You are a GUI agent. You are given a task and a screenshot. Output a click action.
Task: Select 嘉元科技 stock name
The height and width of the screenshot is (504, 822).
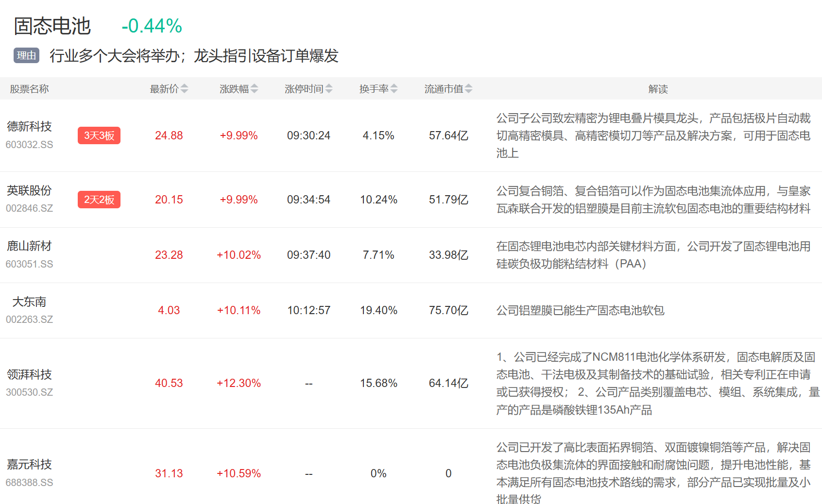29,465
